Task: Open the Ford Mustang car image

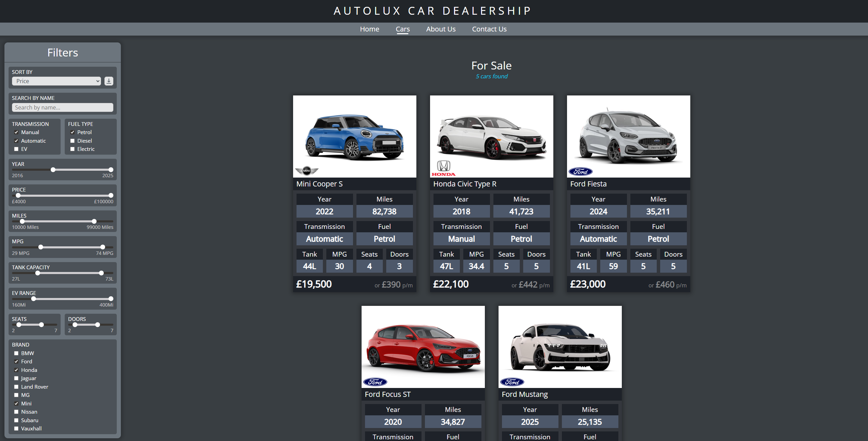Action: tap(560, 347)
